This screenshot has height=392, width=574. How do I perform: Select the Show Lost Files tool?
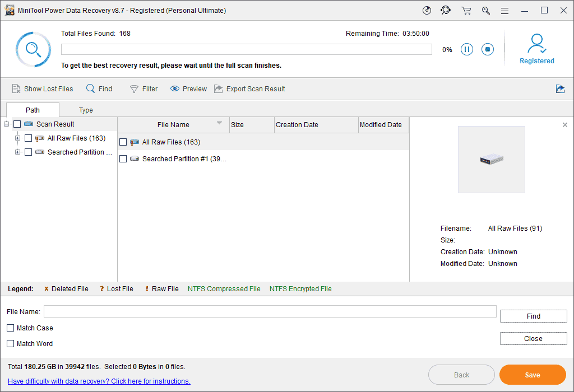pyautogui.click(x=43, y=88)
